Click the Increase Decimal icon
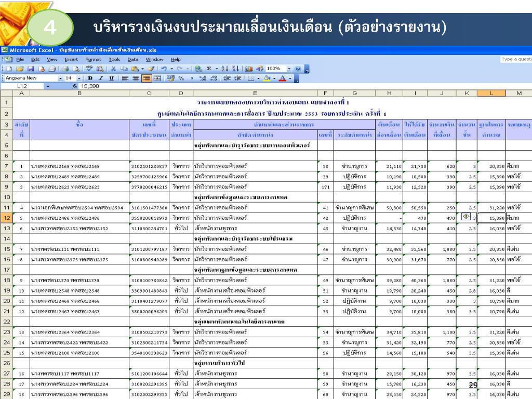The image size is (532, 399). click(203, 78)
